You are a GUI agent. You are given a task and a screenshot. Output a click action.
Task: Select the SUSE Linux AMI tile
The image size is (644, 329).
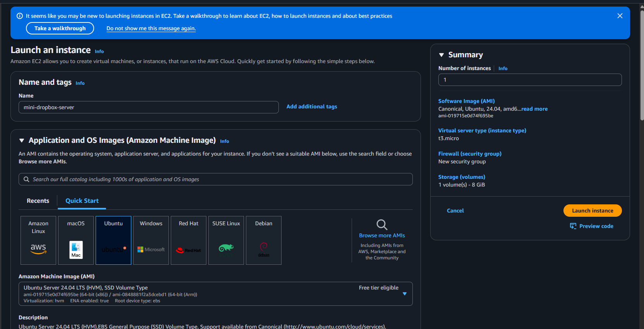coord(226,240)
